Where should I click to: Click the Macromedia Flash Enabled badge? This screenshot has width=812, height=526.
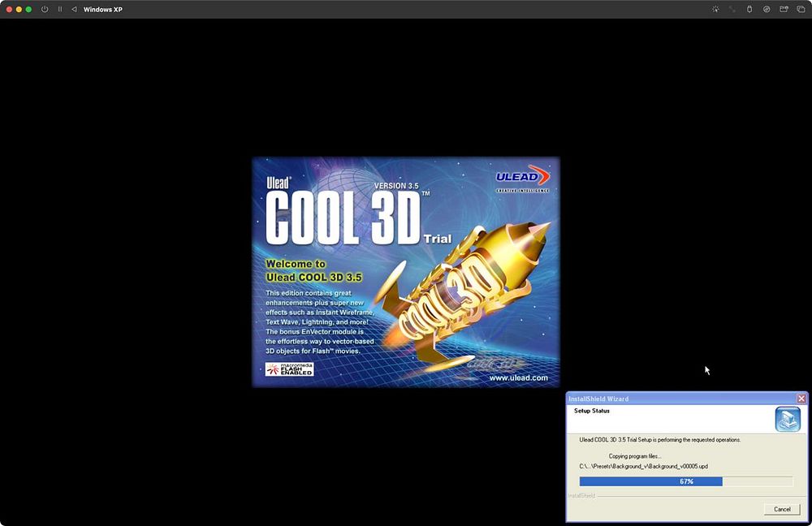click(290, 369)
